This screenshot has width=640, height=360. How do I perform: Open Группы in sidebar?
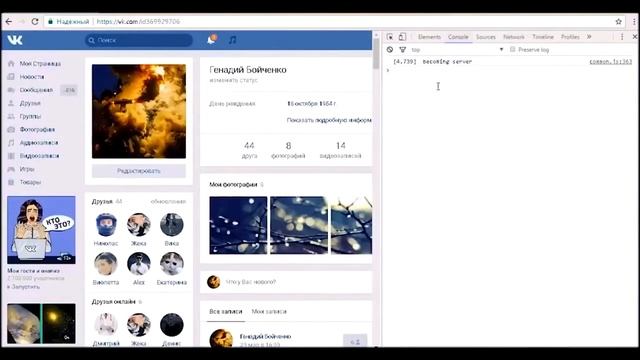click(x=30, y=116)
